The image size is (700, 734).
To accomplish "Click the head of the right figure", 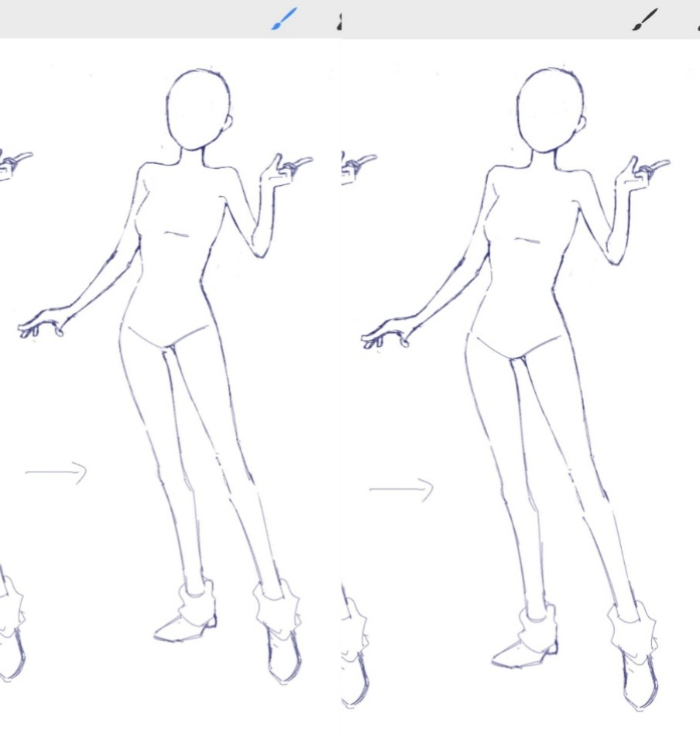I will [549, 108].
